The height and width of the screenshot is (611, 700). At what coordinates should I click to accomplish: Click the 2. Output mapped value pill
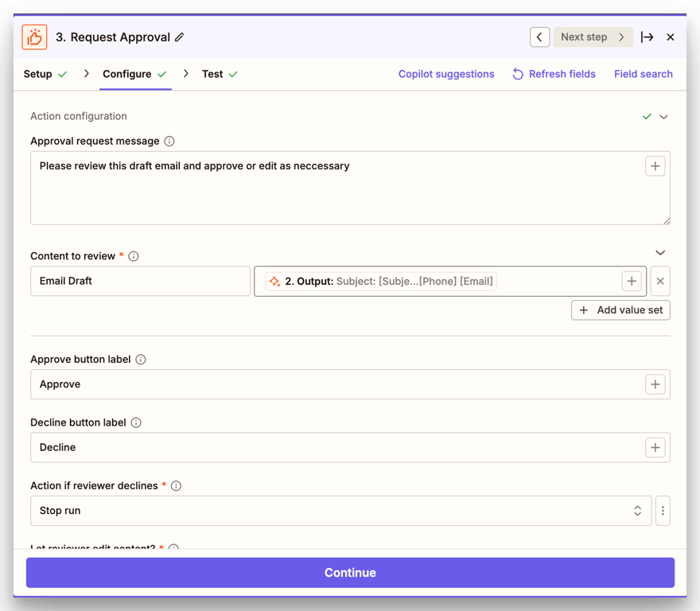point(381,282)
